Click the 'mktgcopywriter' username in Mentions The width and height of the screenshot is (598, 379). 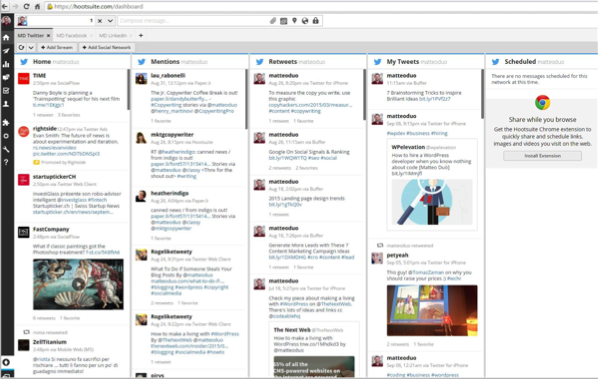(x=172, y=135)
